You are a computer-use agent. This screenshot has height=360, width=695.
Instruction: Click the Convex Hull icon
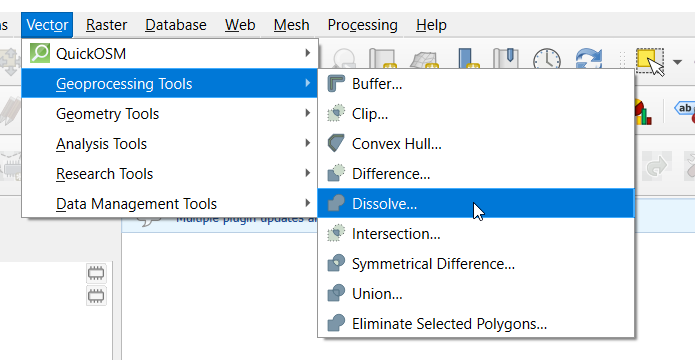tap(336, 144)
